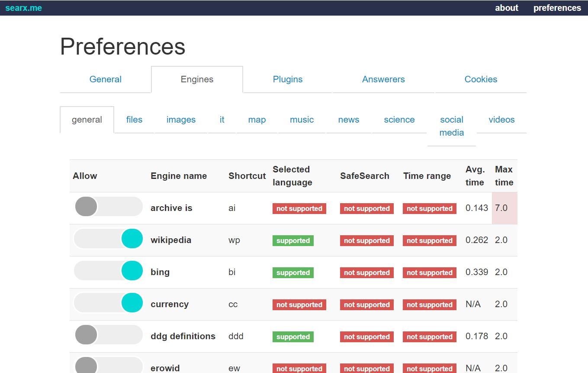Select the images engine category
The image size is (588, 373).
tap(181, 120)
